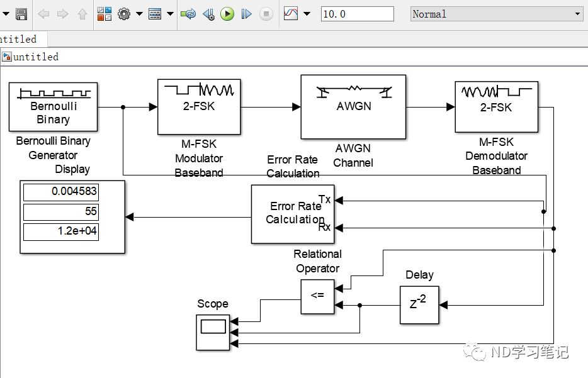Click the 'Display' block label
588x378 pixels.
tap(72, 169)
